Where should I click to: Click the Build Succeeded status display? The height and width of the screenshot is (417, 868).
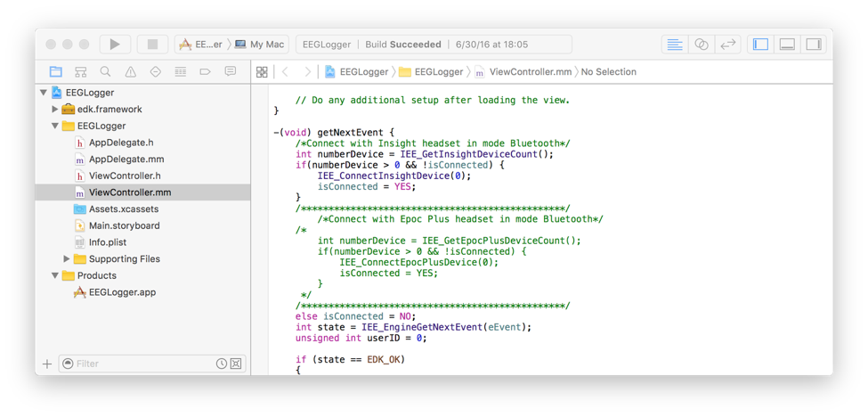point(434,45)
